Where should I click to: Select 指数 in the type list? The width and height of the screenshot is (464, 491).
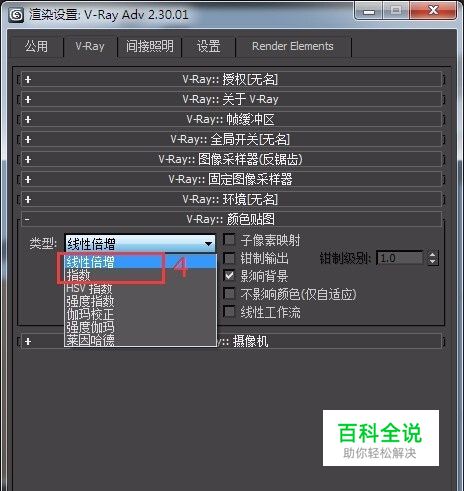pos(140,275)
